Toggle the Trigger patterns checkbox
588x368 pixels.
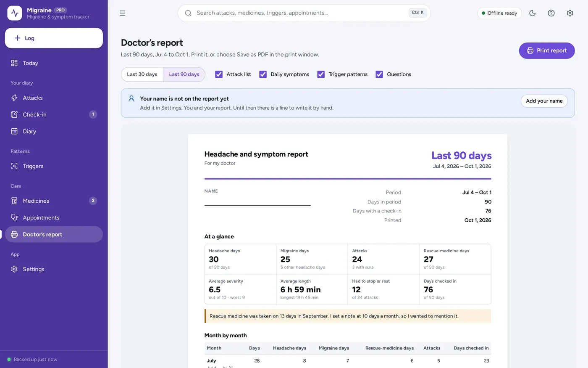(x=321, y=74)
